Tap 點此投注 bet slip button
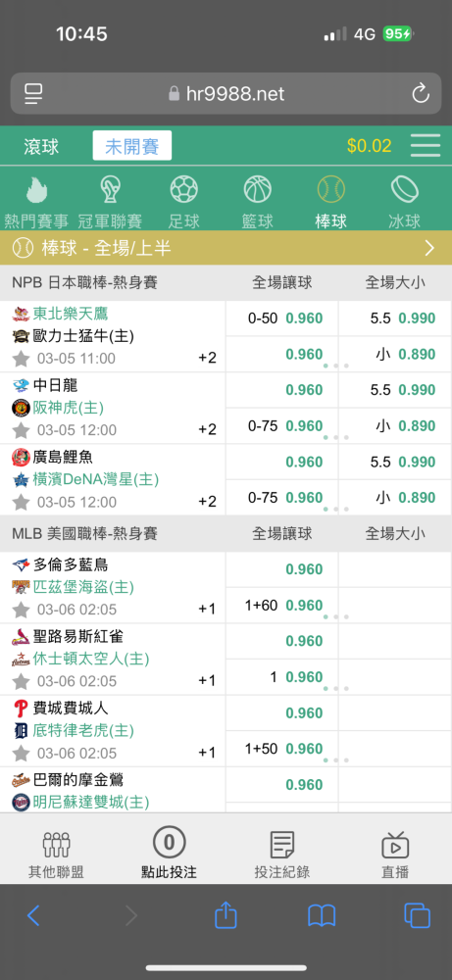This screenshot has width=452, height=980. [x=169, y=853]
